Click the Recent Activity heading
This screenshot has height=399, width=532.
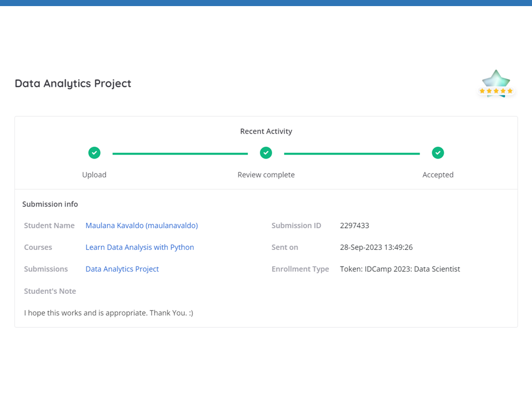click(x=266, y=131)
